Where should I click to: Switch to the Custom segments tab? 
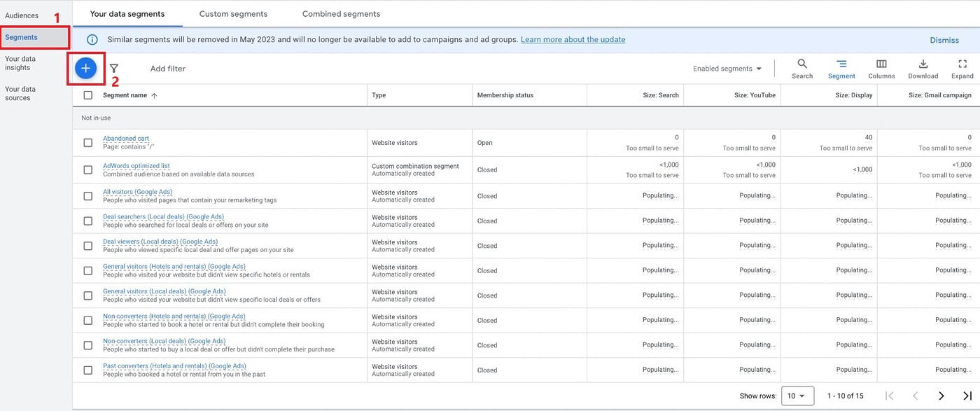point(232,13)
